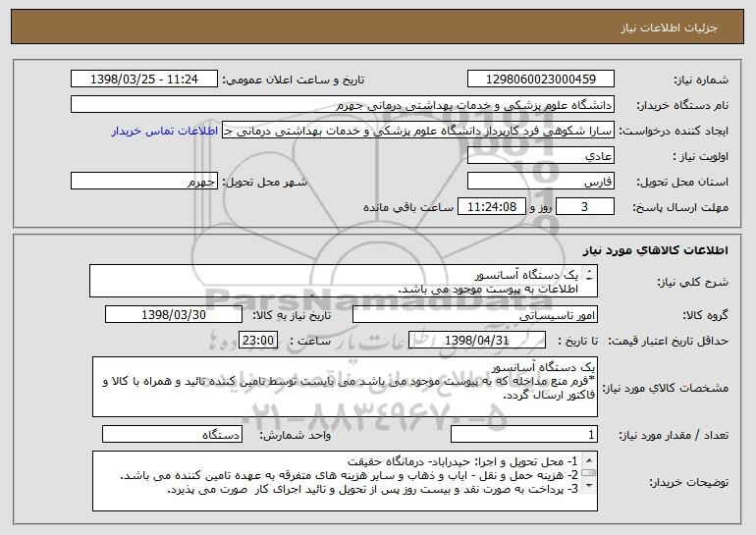Image resolution: width=756 pixels, height=535 pixels.
Task: Click the need number field 1298060023000459
Action: point(540,80)
